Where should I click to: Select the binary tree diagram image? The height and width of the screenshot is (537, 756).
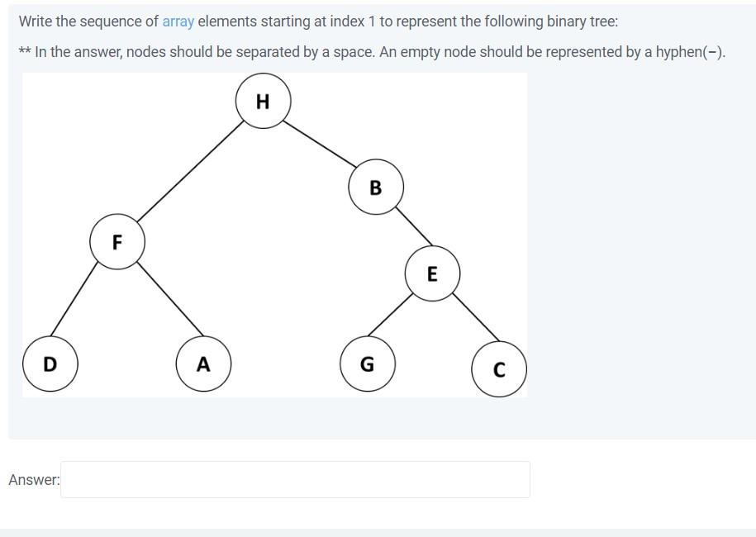[275, 235]
